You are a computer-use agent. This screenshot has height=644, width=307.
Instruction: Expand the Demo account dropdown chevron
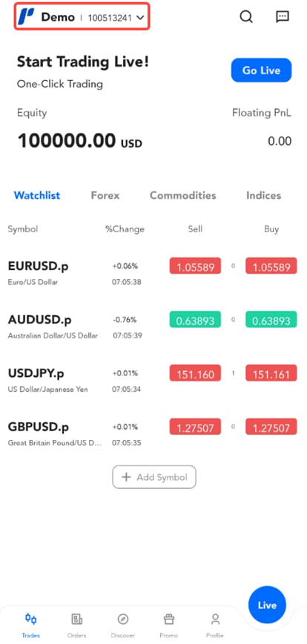tap(140, 17)
